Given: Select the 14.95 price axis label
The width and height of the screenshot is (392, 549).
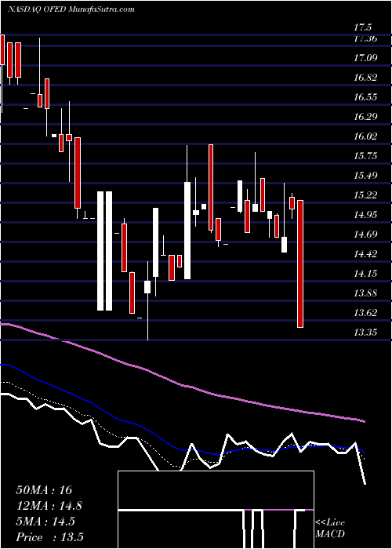Looking at the screenshot, I should 366,214.
